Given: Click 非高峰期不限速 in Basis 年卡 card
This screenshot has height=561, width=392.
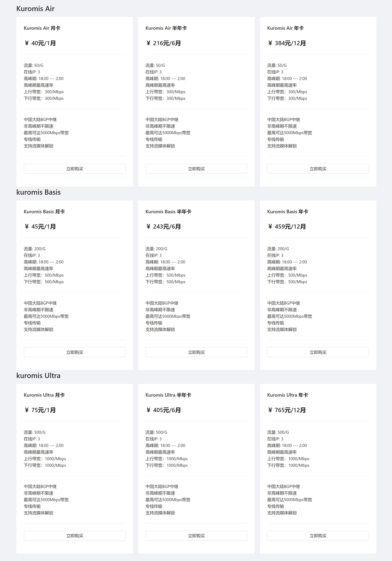Looking at the screenshot, I should coord(282,310).
